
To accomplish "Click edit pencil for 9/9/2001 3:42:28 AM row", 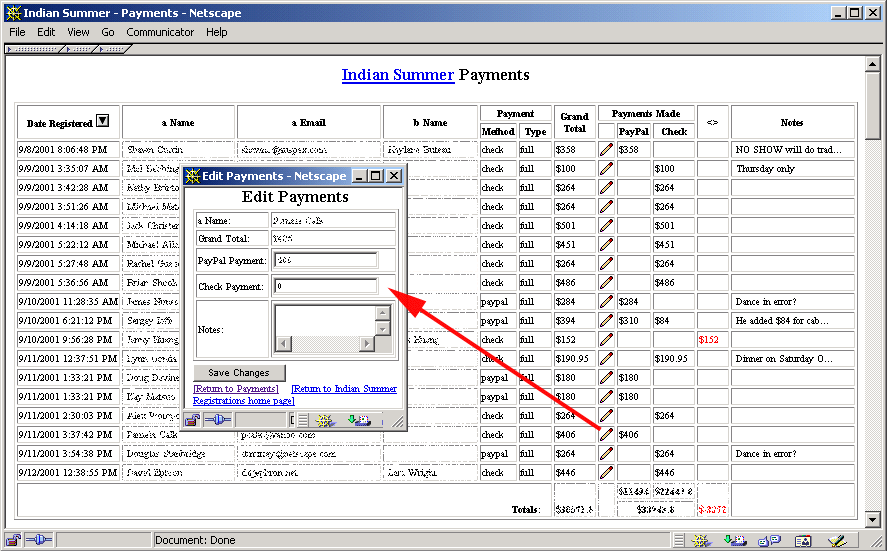I will pos(606,188).
